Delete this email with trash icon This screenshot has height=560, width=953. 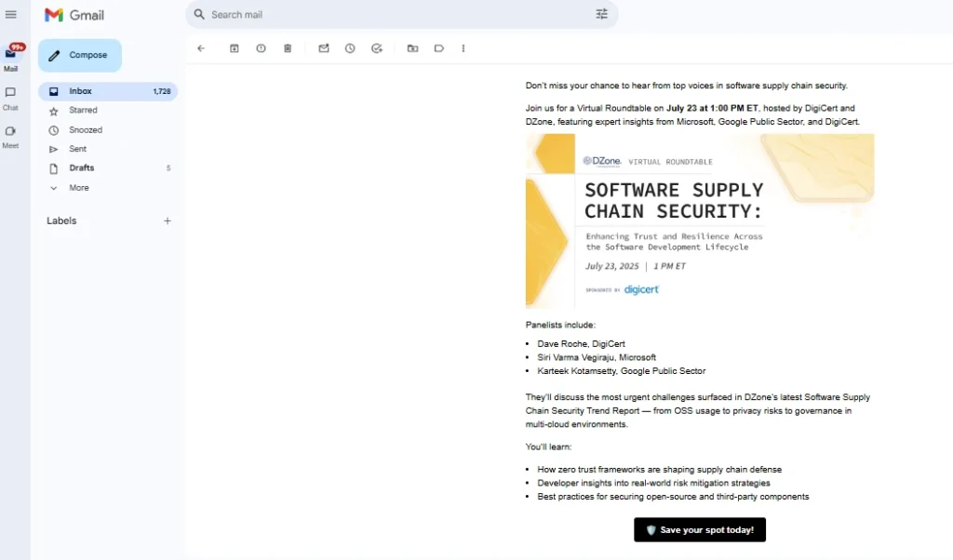(x=288, y=48)
